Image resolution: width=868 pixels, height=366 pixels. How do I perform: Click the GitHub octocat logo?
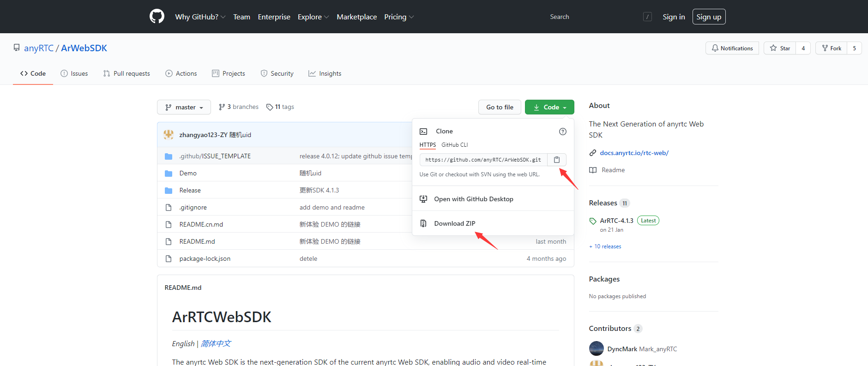click(157, 17)
